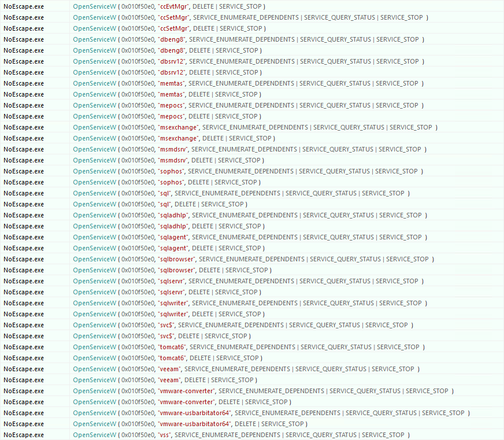This screenshot has width=504, height=440.
Task: Select vmware-converter DELETE | SERVICE_STOP row
Action: [x=252, y=402]
